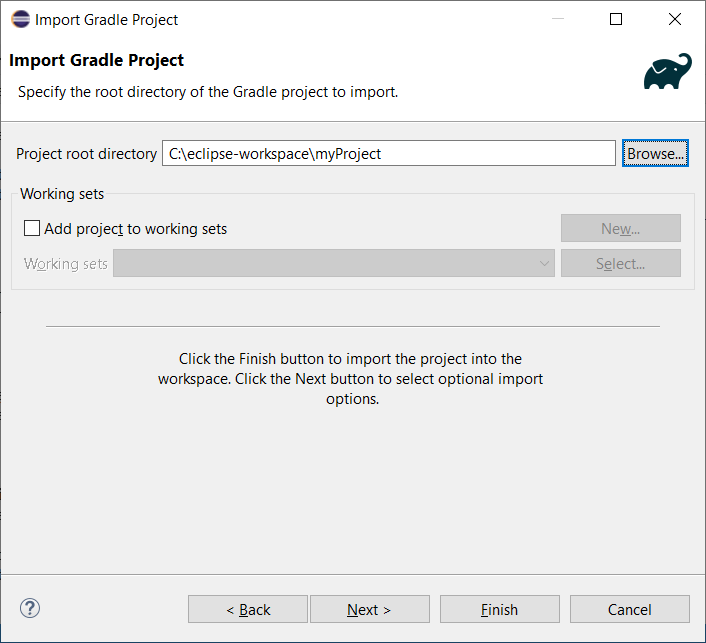Enable Add project to working sets
Screen dimensions: 706x643
(33, 229)
